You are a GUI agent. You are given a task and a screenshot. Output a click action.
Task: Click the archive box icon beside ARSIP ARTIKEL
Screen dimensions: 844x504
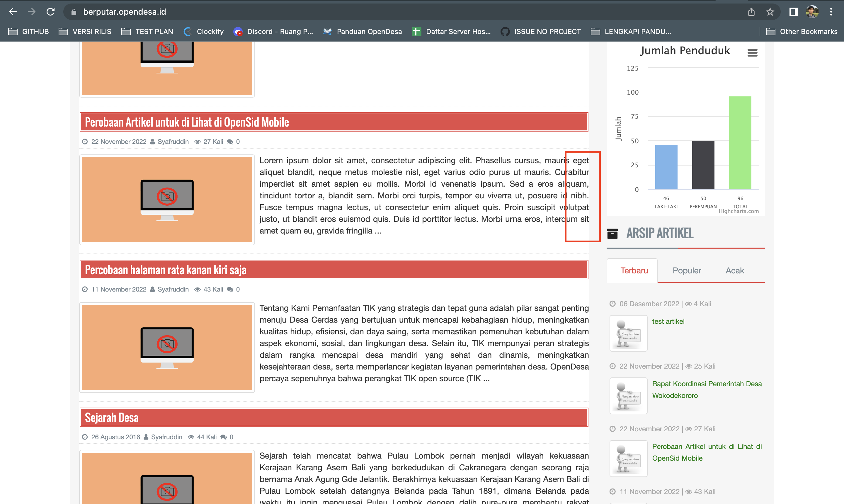[613, 233]
